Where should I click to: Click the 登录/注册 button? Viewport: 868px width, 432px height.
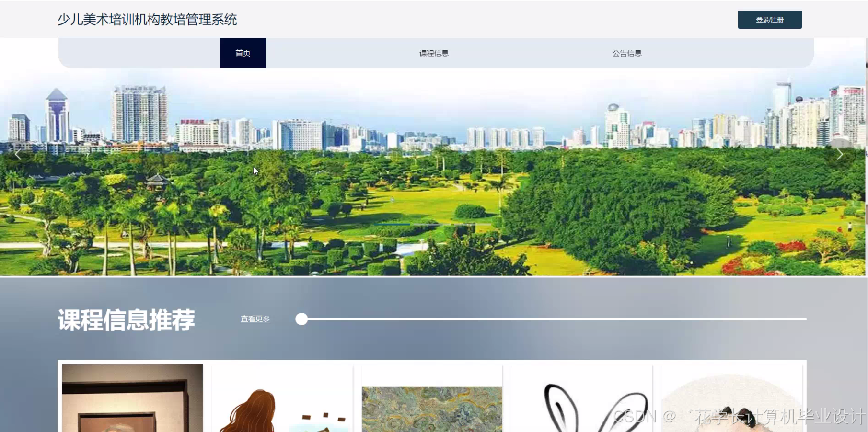pyautogui.click(x=769, y=20)
